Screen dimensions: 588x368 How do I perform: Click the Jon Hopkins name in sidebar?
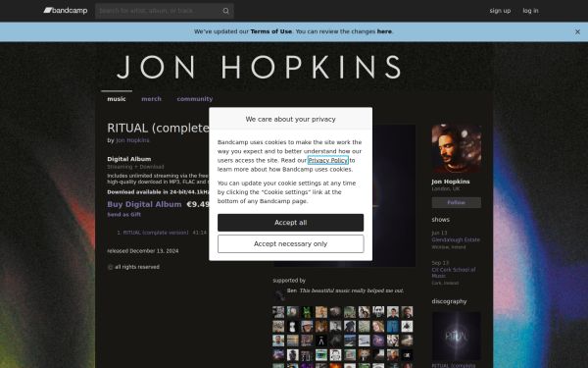pos(451,182)
